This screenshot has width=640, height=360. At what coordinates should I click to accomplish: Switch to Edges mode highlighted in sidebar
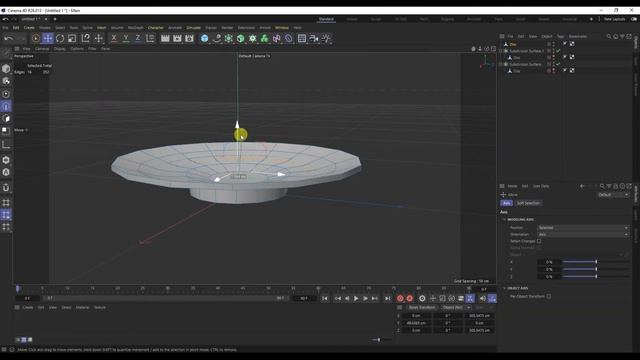(6, 107)
